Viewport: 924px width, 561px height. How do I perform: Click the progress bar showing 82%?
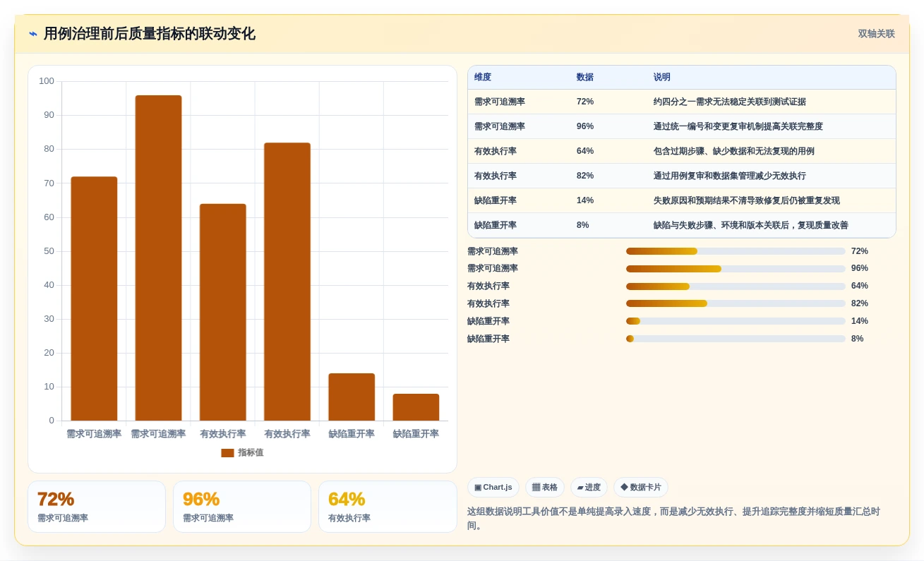pyautogui.click(x=736, y=303)
